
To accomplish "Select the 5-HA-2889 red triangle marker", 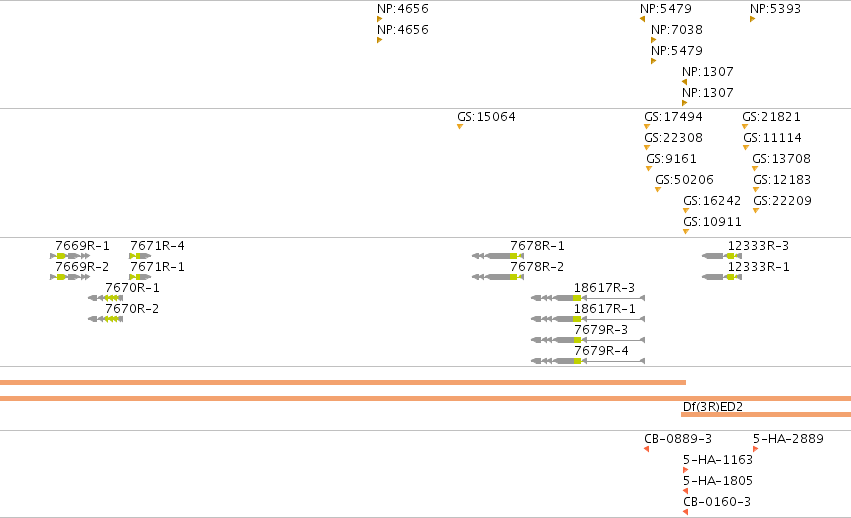I will (755, 449).
